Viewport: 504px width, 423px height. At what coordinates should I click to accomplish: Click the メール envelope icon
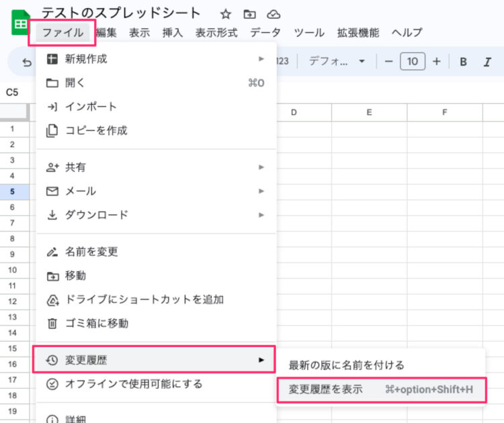52,191
